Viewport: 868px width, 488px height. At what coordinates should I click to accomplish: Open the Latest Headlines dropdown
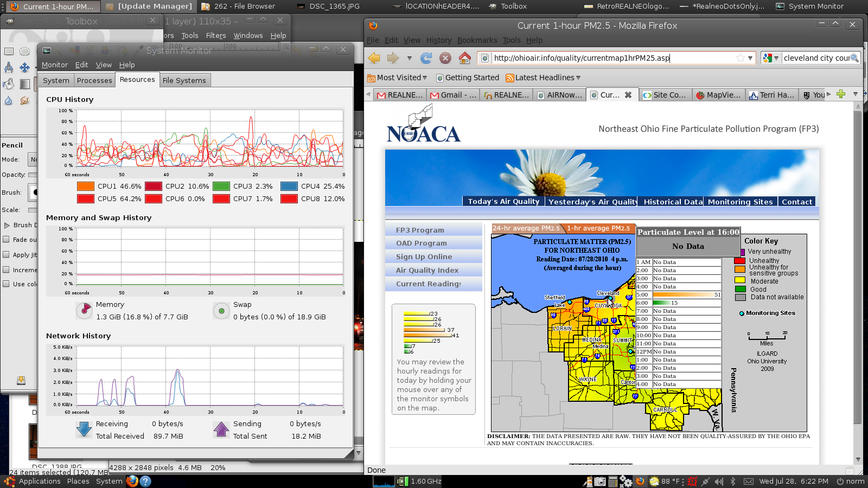(x=543, y=78)
